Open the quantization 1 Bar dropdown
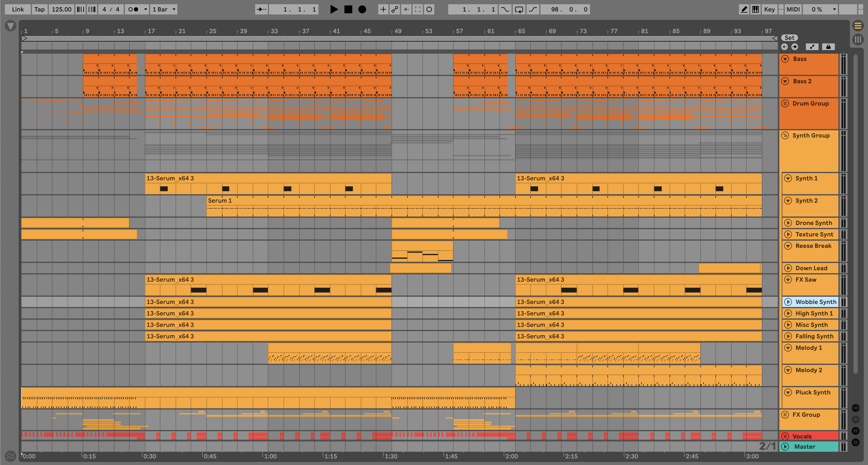 [x=164, y=9]
